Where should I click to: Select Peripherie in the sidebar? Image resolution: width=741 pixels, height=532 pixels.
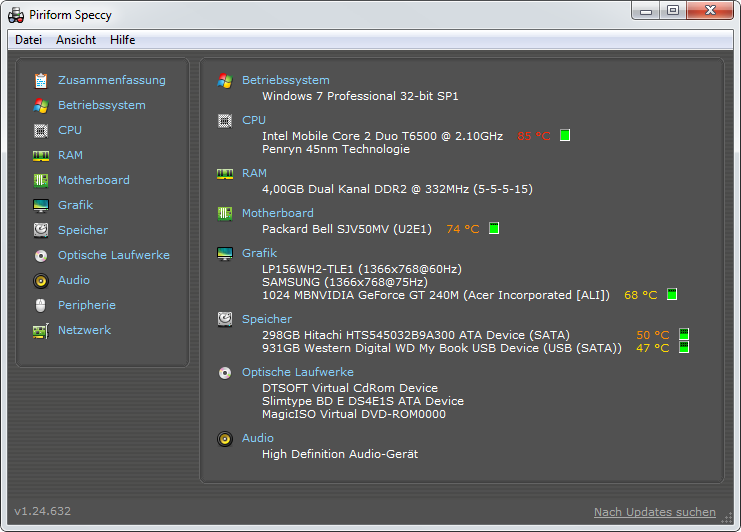(86, 306)
